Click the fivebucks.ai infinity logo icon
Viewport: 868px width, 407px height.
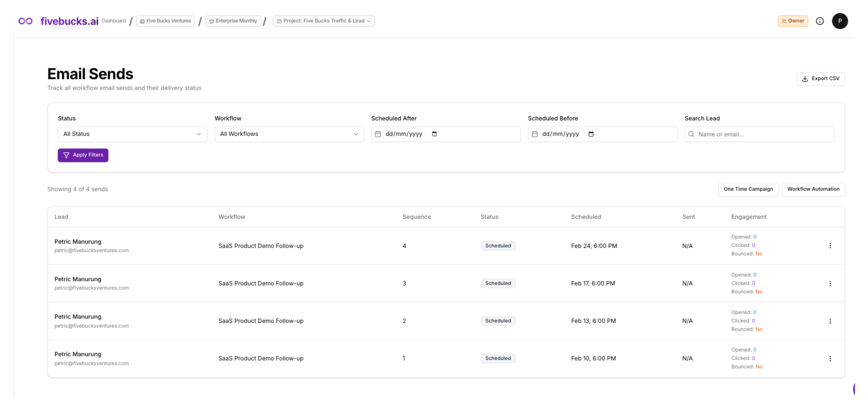25,21
